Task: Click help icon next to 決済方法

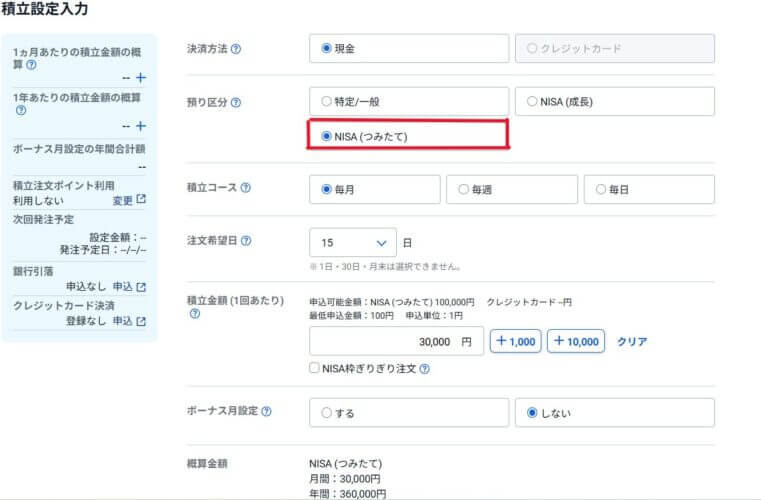Action: 237,49
